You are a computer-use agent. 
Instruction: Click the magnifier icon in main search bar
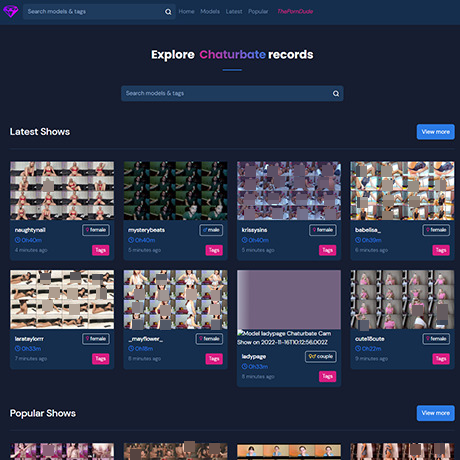click(x=336, y=94)
